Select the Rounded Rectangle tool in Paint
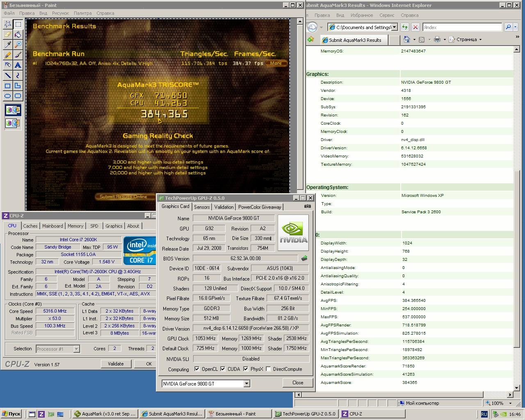Viewport: 525px width, 420px height. click(x=18, y=96)
